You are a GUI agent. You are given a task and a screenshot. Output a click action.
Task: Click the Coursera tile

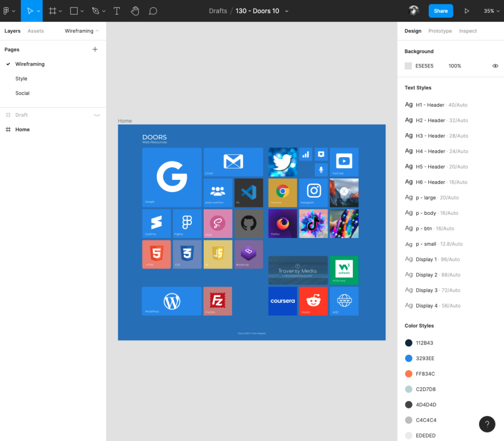283,301
